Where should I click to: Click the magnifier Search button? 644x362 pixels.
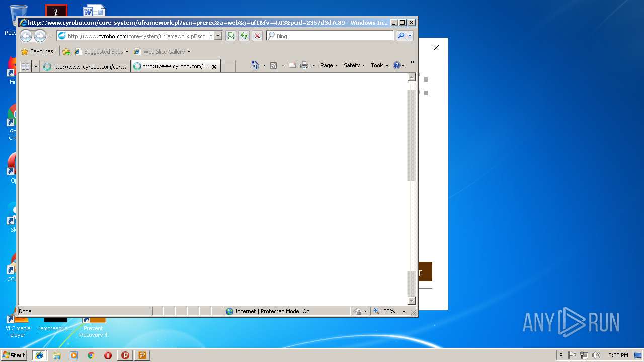click(401, 36)
